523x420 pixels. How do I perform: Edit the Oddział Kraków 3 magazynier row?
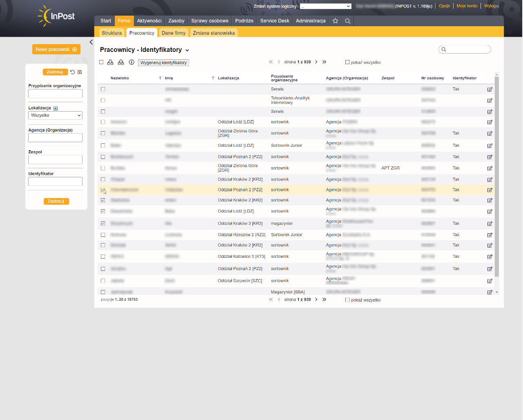pyautogui.click(x=490, y=224)
